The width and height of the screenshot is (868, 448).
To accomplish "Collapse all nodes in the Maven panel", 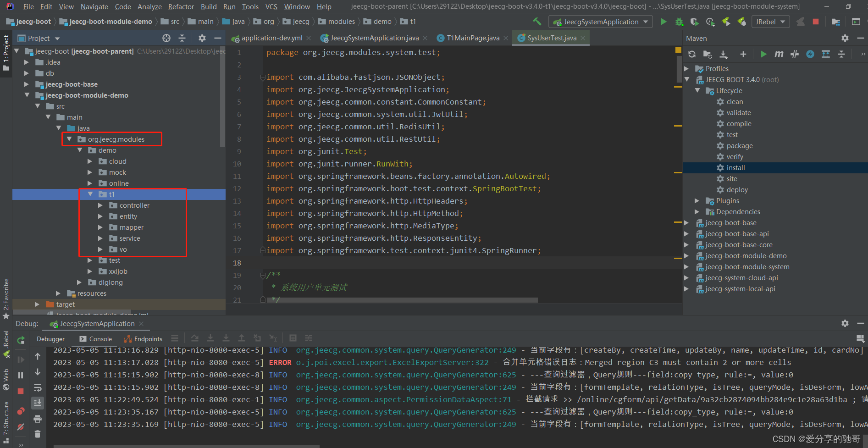I will click(x=841, y=54).
